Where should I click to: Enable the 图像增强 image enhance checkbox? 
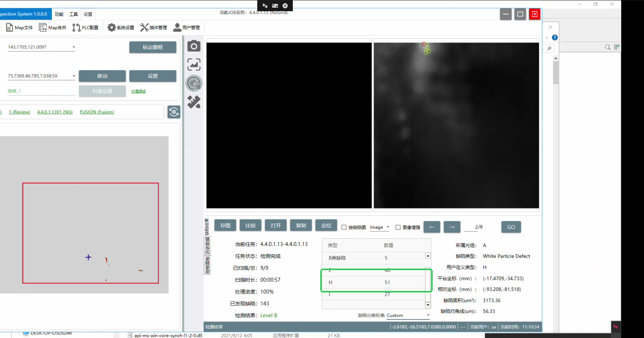(x=398, y=227)
